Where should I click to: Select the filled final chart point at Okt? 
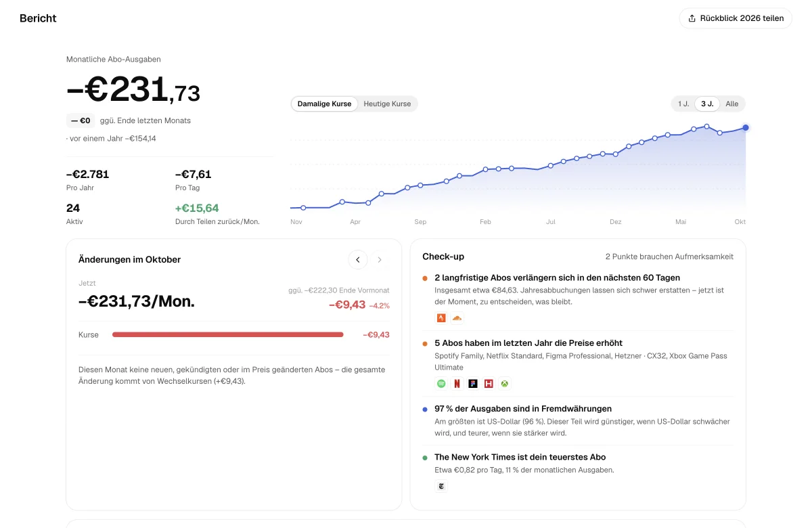coord(746,127)
